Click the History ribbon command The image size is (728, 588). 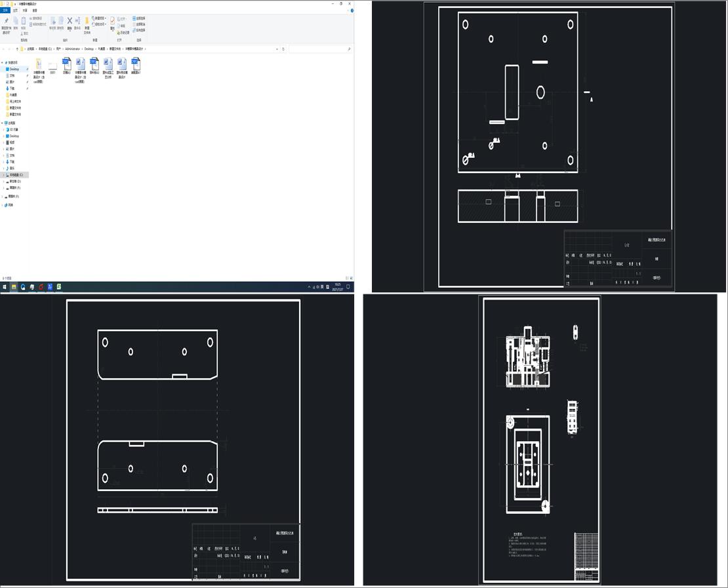123,33
